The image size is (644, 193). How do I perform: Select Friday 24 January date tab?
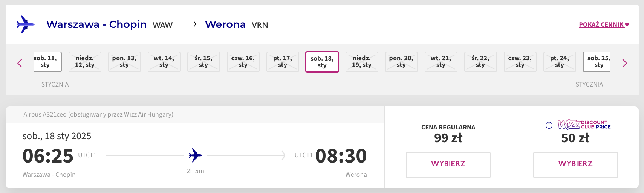tap(560, 62)
